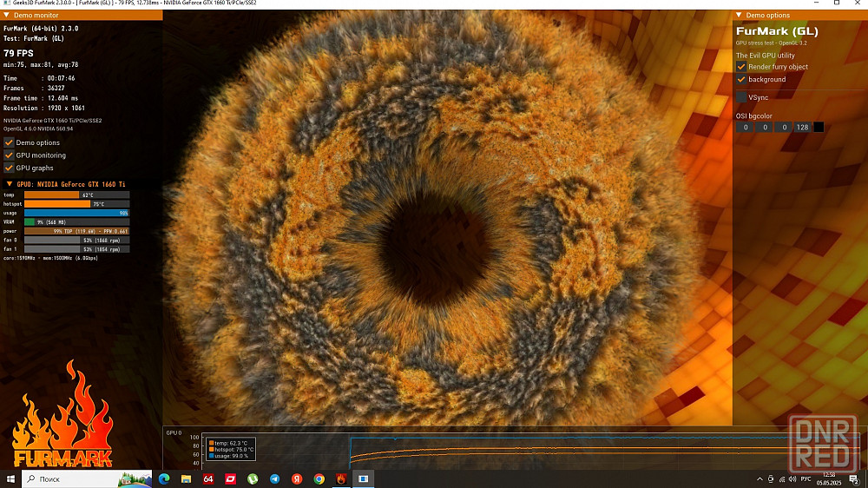Image resolution: width=868 pixels, height=488 pixels.
Task: Click the Frame time 12.604 ms line
Action: click(41, 98)
